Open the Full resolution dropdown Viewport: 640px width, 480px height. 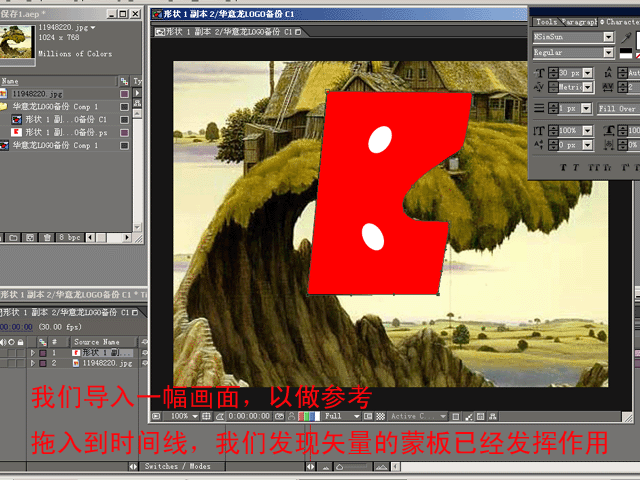tap(356, 416)
